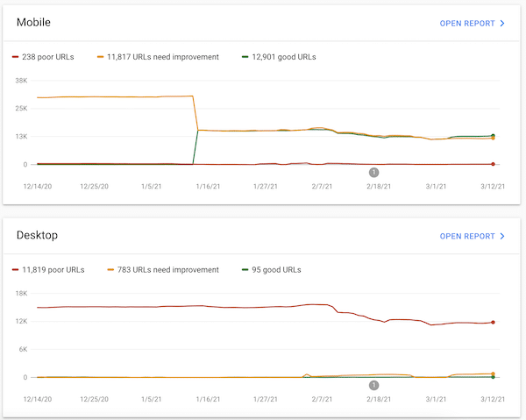The height and width of the screenshot is (420, 526).
Task: Click orange swatch for 783 URLs need improvement
Action: (110, 270)
